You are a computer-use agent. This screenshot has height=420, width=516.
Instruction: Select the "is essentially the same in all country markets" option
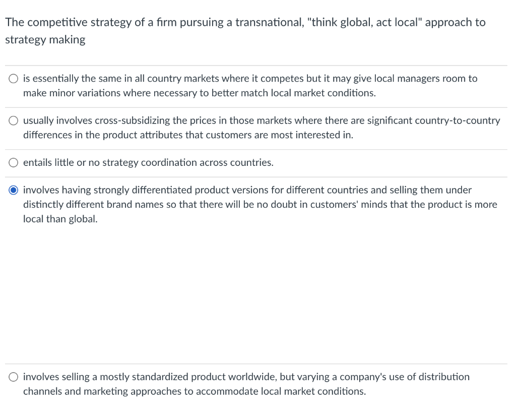coord(13,78)
